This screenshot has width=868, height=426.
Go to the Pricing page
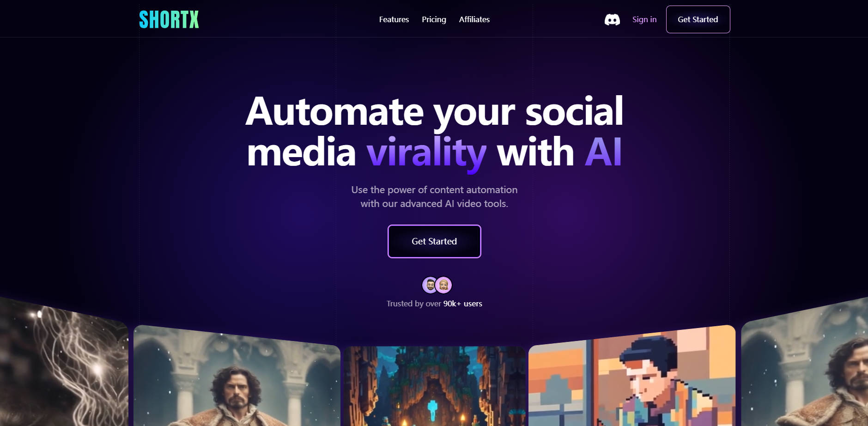pos(434,19)
